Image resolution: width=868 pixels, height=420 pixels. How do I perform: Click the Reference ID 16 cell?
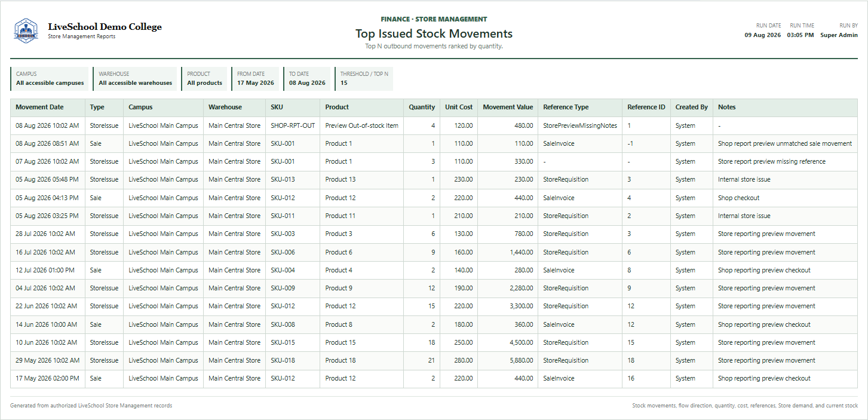coord(646,379)
